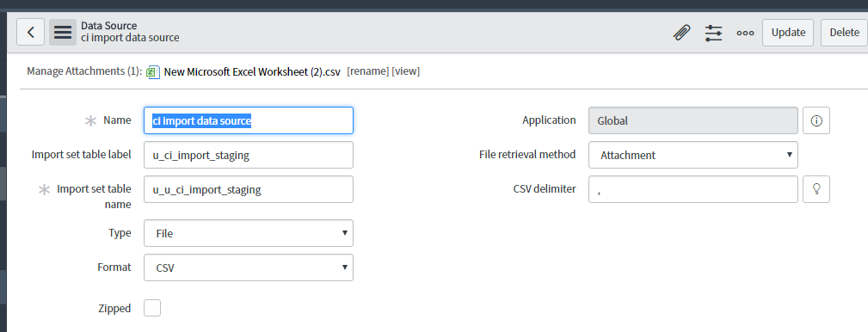Click the [view] attachment link
Screen dimensions: 868x332
pos(406,71)
